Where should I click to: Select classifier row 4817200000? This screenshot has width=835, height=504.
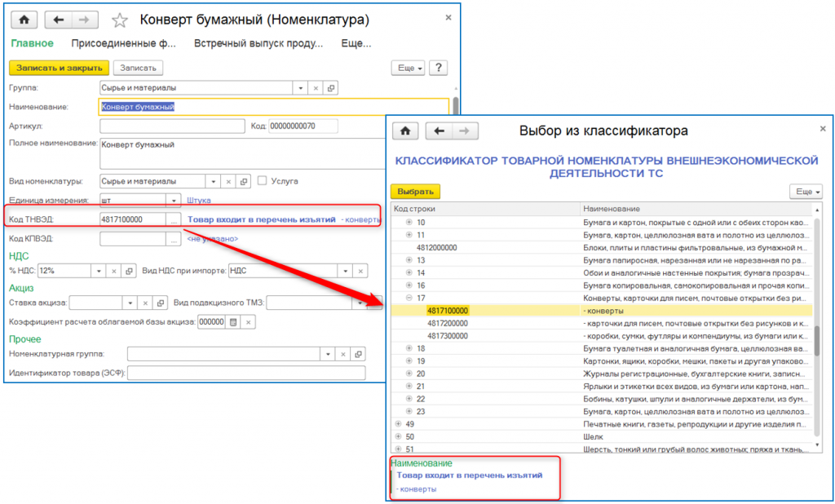pyautogui.click(x=448, y=323)
